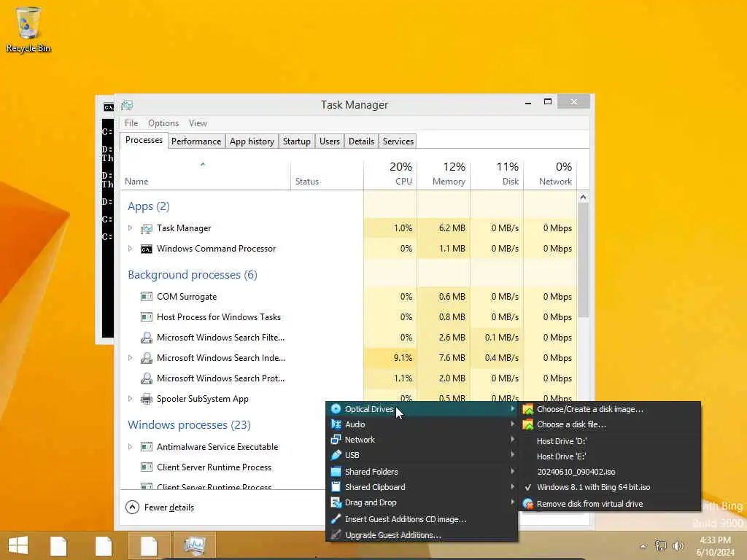Click the Choose a disk file icon
Viewport: 747px width, 560px height.
(x=527, y=424)
